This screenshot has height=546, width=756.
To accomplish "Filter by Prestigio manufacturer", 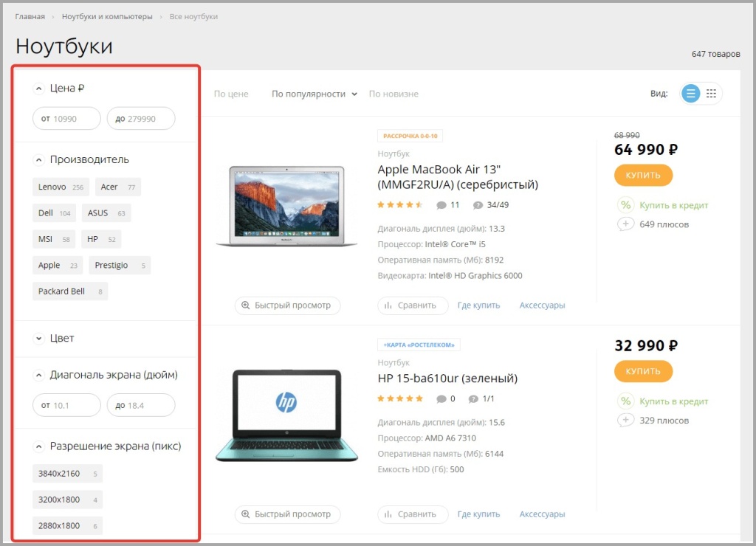I will [x=120, y=265].
